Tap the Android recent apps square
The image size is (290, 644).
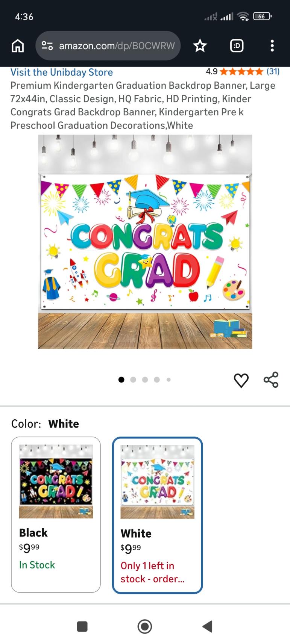(x=82, y=626)
